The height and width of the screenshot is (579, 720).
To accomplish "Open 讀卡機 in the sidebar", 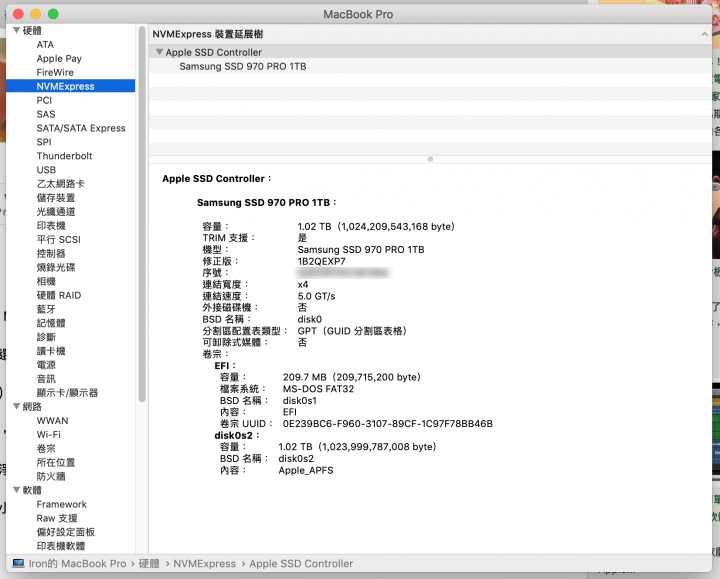I will 51,351.
